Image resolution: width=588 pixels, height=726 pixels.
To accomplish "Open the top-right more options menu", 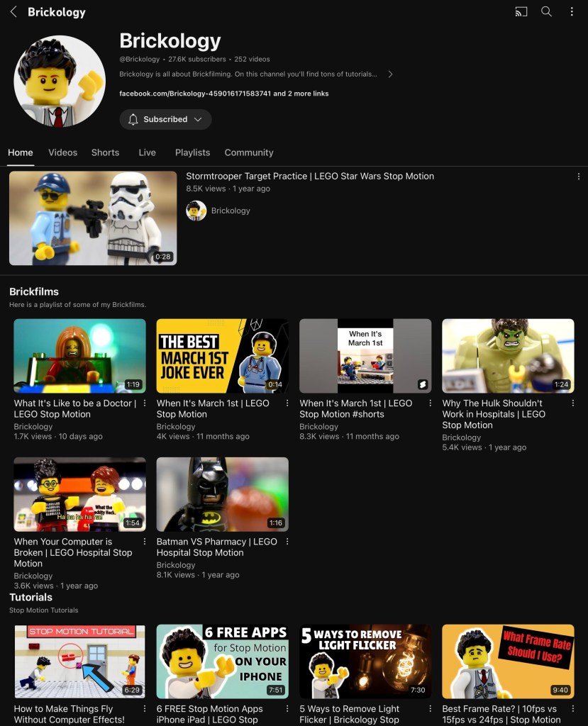I will 572,12.
